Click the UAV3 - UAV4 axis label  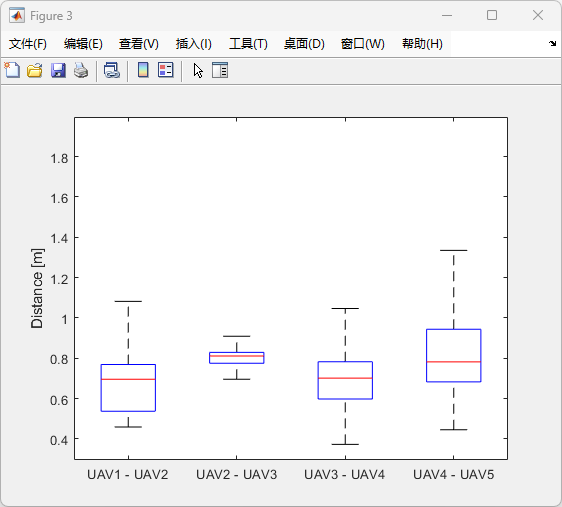(344, 475)
